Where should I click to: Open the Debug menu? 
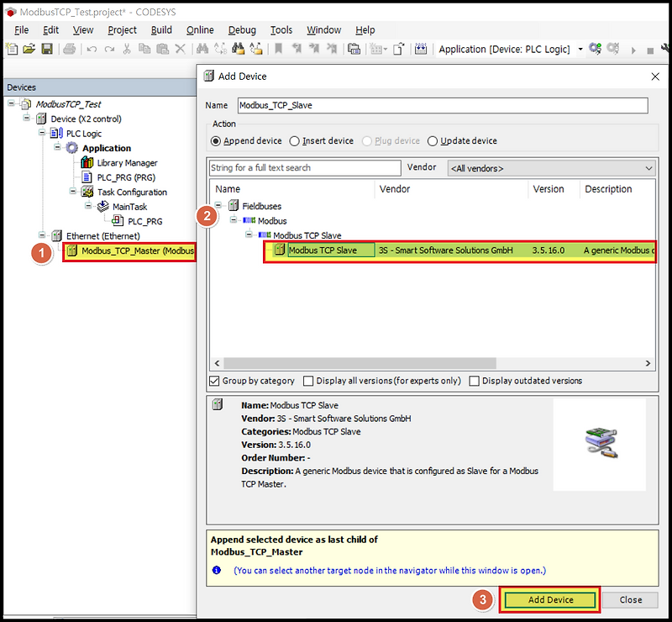[x=242, y=29]
